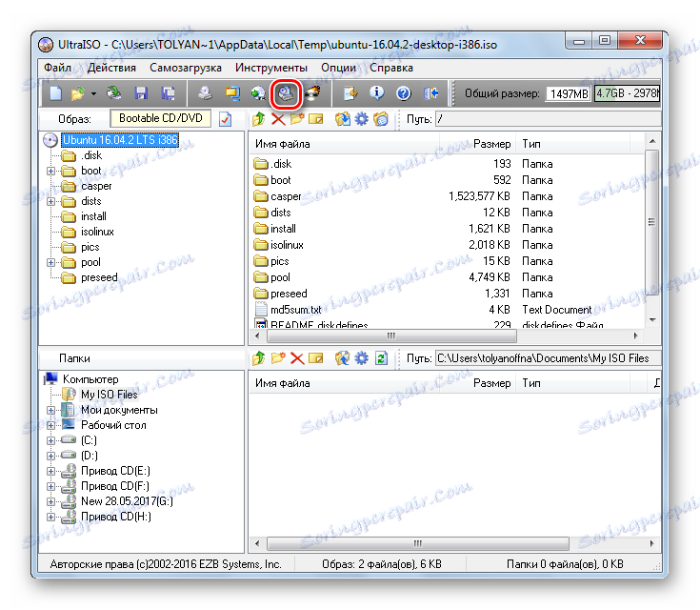Select Ubuntu 16.04.2 LTS i386 root node
700x610 pixels.
[120, 140]
